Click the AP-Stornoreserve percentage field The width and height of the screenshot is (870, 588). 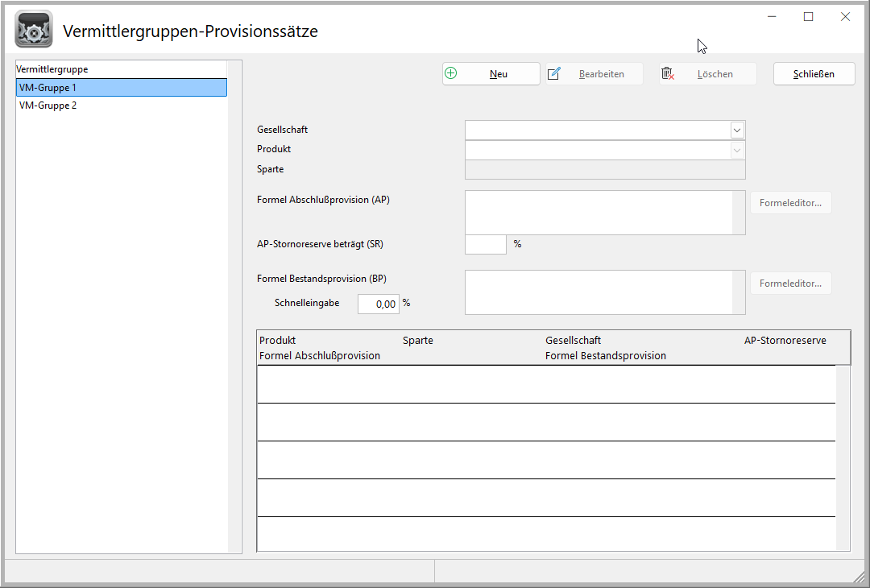pyautogui.click(x=486, y=244)
